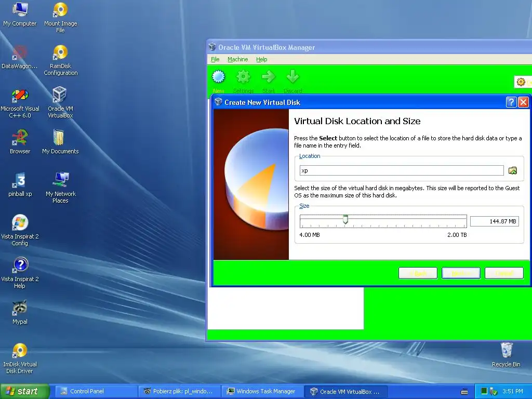Click the Location text field containing xp
The width and height of the screenshot is (532, 399).
pyautogui.click(x=402, y=170)
